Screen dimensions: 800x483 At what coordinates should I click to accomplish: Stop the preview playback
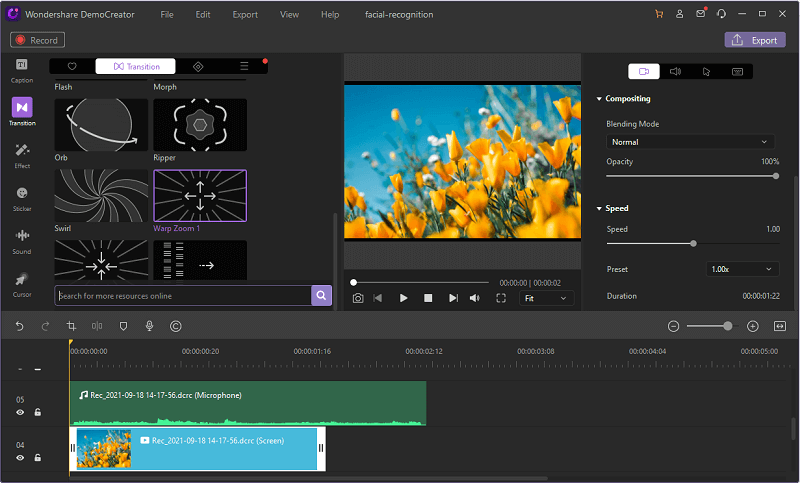tap(428, 298)
